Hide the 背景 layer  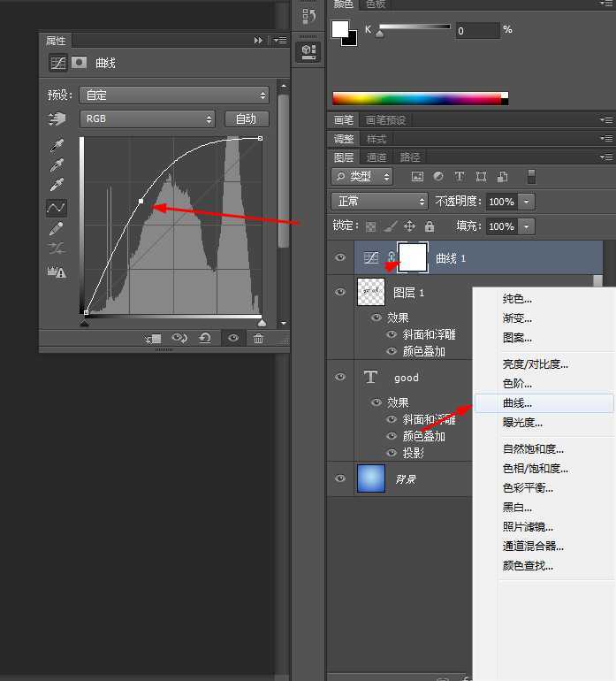[x=340, y=478]
